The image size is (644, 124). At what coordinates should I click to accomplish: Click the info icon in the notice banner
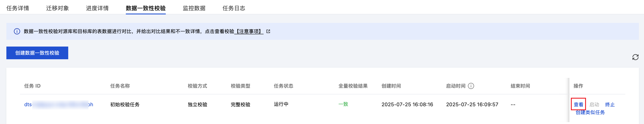17,31
